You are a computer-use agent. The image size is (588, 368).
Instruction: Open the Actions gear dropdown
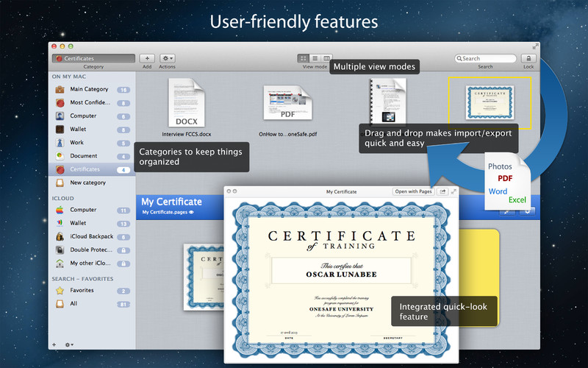click(168, 58)
